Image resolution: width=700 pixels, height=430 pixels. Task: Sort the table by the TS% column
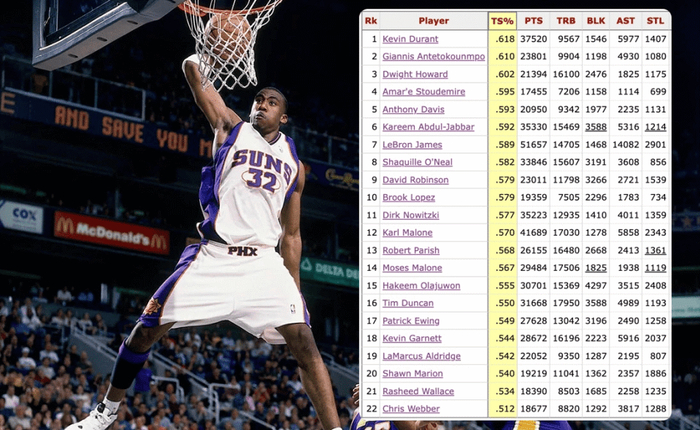coord(502,20)
